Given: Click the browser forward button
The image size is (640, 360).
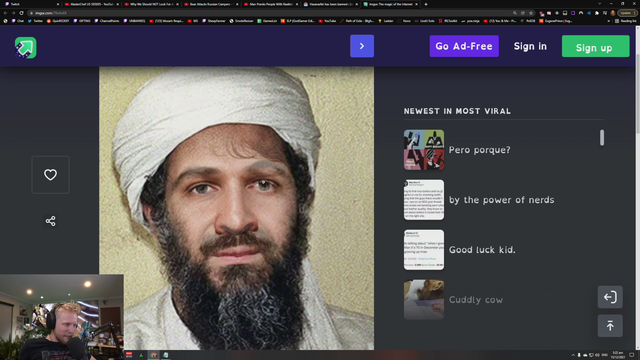Looking at the screenshot, I should point(13,13).
